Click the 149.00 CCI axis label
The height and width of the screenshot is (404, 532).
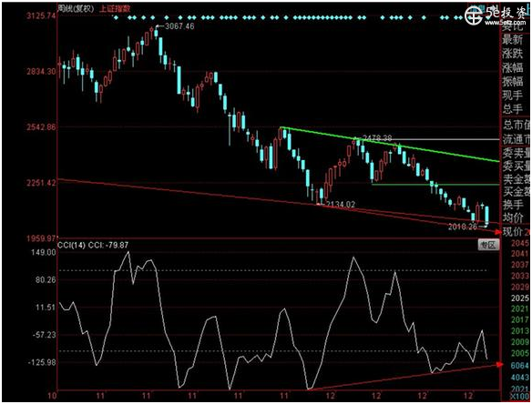44,252
